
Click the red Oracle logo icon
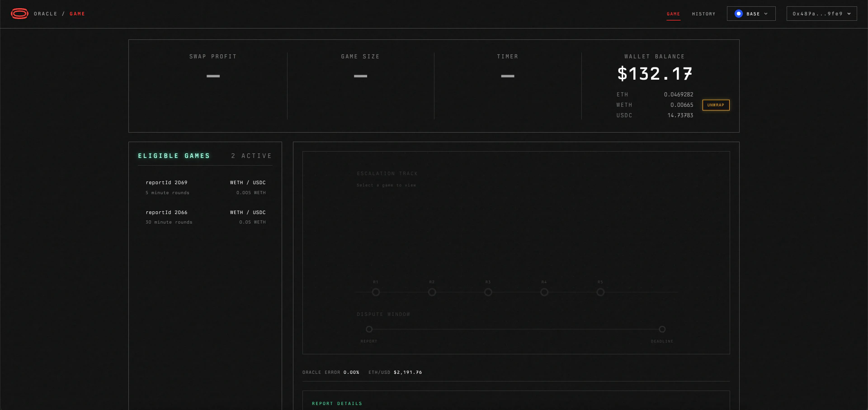[x=19, y=14]
